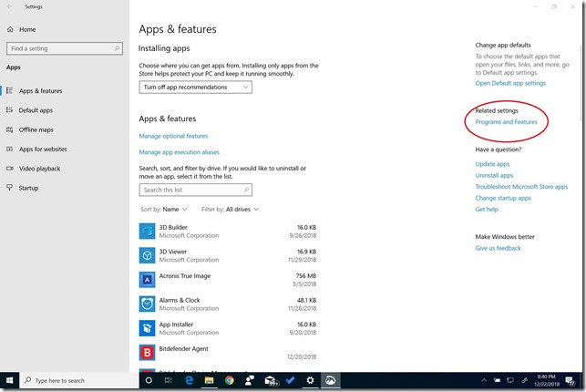Screen dimensions: 586x392
Task: Click the Alarms & Clock app icon
Action: (x=147, y=304)
